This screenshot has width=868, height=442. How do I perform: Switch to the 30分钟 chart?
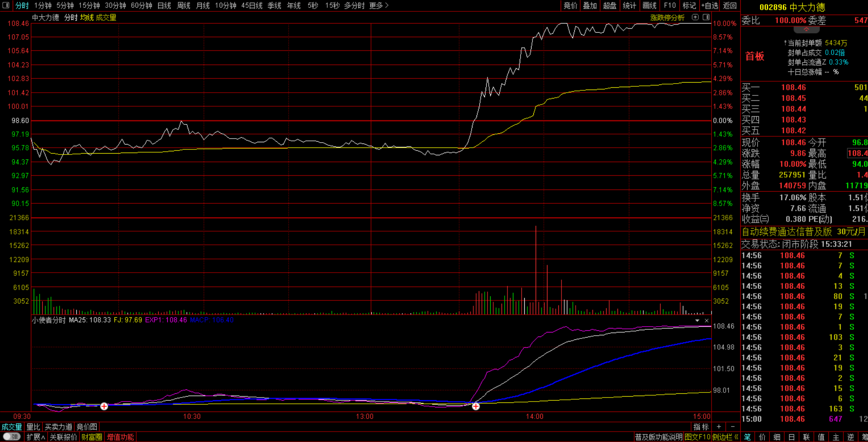coord(115,5)
